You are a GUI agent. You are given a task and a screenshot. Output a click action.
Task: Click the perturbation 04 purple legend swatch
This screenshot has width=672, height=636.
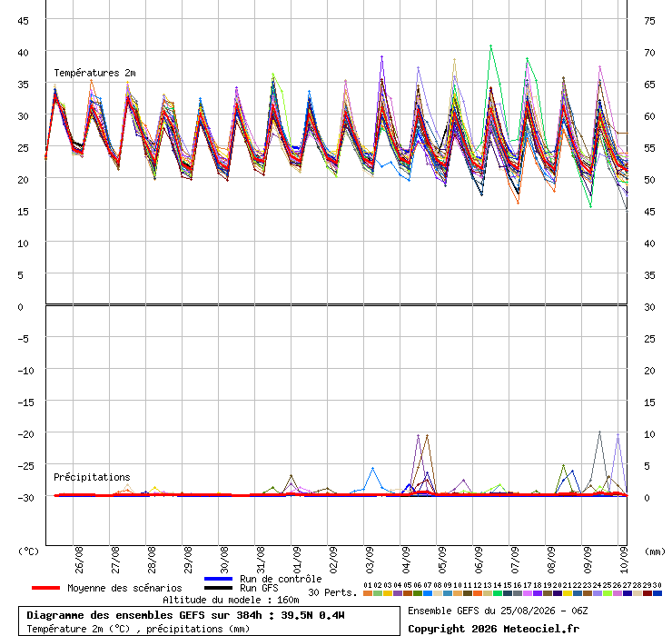[397, 593]
